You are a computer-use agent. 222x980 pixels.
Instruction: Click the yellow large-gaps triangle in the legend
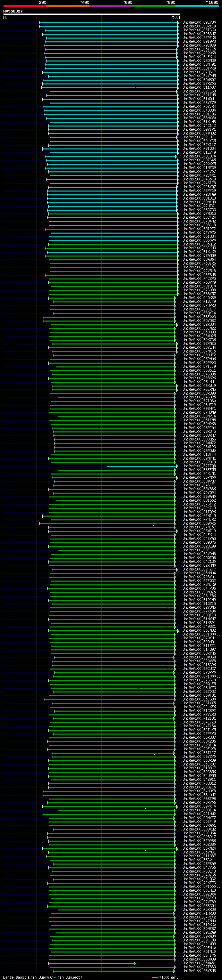click(28, 977)
